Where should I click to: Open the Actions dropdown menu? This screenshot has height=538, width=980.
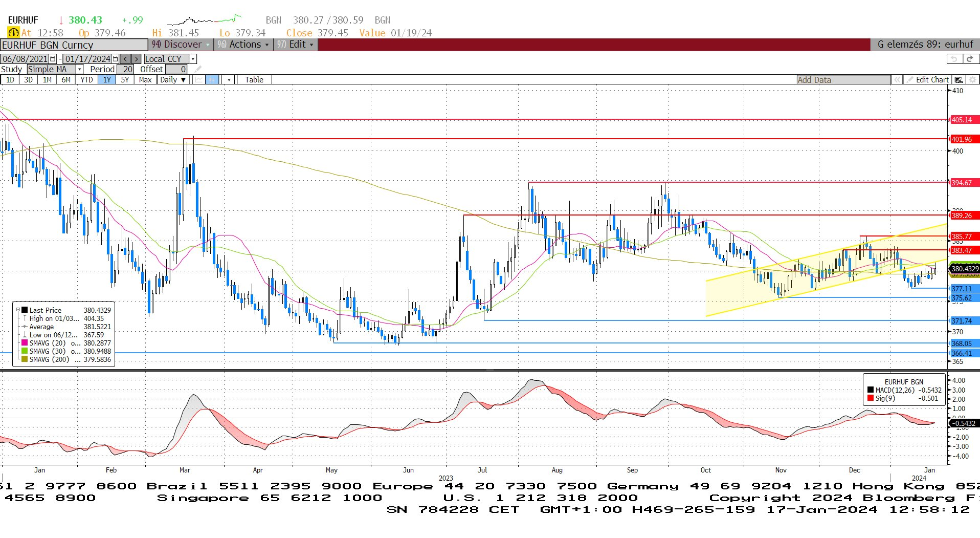point(243,45)
